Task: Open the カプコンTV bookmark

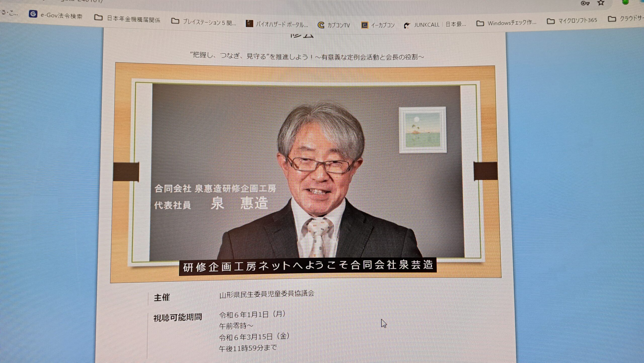Action: 334,25
